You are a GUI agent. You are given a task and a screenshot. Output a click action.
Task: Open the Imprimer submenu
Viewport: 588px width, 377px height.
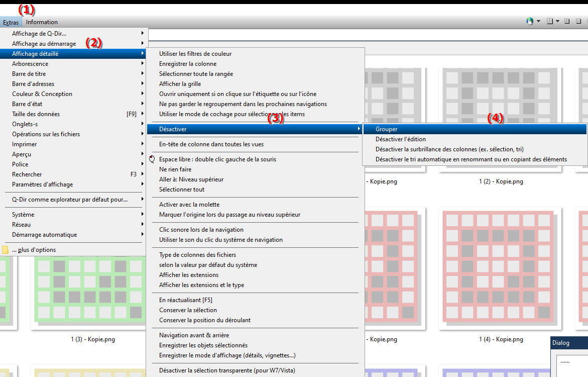(73, 145)
